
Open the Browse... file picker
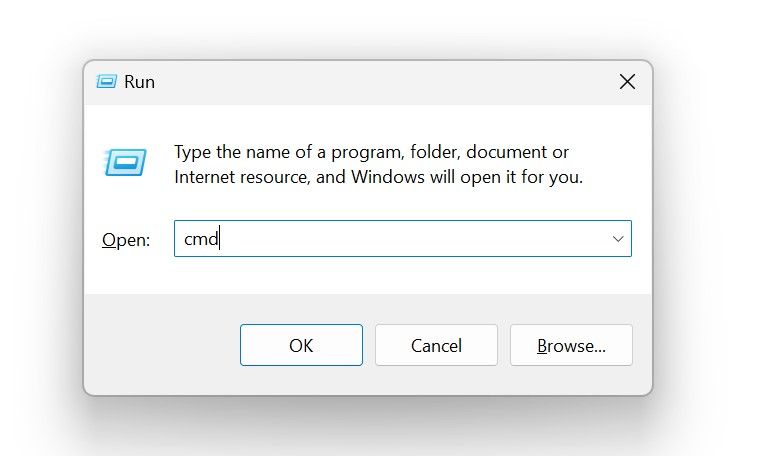(x=571, y=345)
